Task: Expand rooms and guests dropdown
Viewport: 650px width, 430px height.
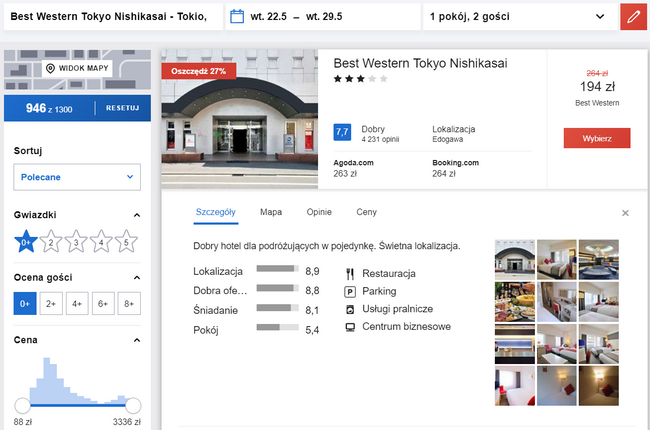Action: [x=520, y=17]
